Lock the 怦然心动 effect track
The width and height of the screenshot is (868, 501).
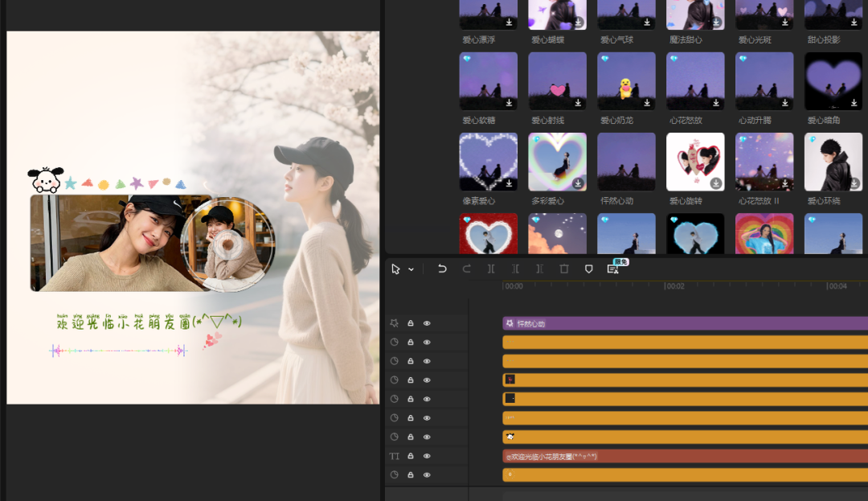click(x=411, y=323)
